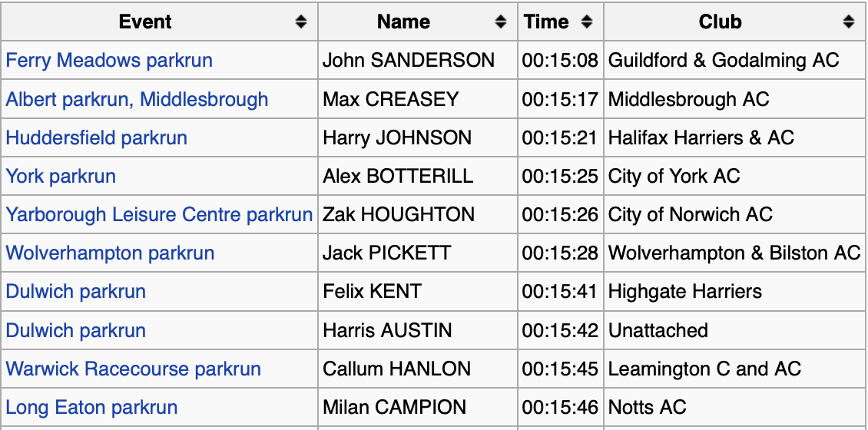Select the John SANDERSON name cell

pyautogui.click(x=418, y=60)
